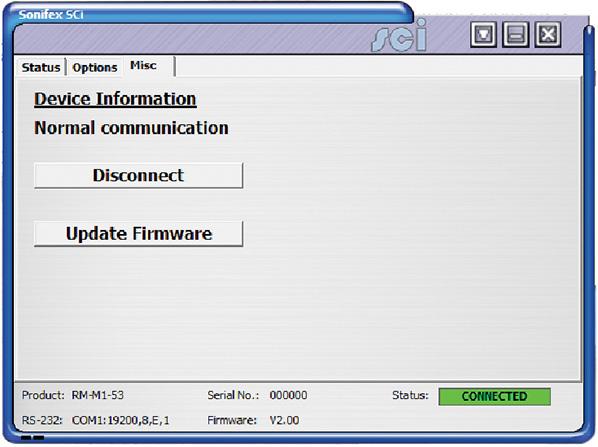Click the serial number value 000000
Screen dimensions: 598x447
(288, 395)
